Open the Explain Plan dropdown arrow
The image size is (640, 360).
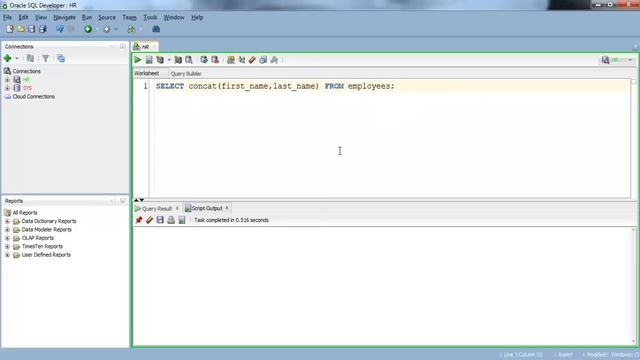(x=169, y=60)
